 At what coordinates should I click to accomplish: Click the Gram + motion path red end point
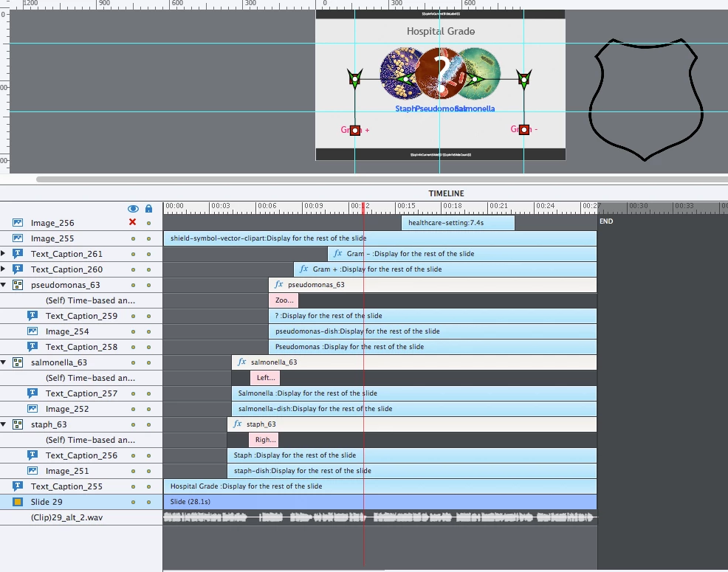pyautogui.click(x=355, y=131)
